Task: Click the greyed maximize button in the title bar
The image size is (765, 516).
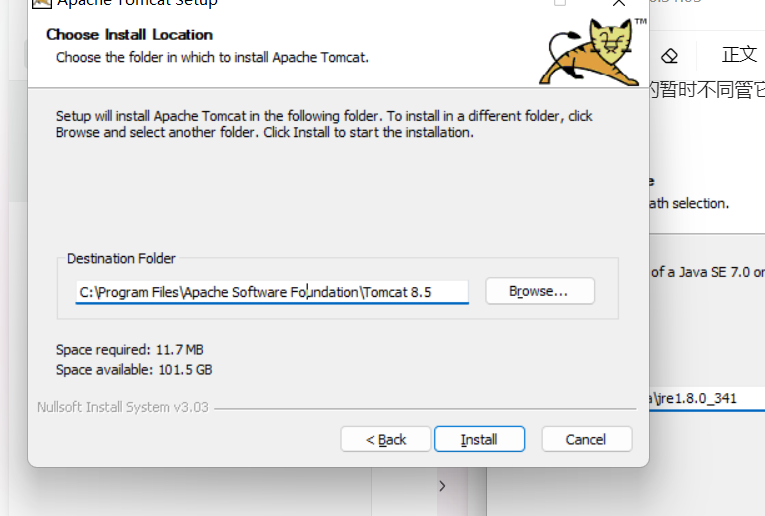Action: pyautogui.click(x=560, y=2)
